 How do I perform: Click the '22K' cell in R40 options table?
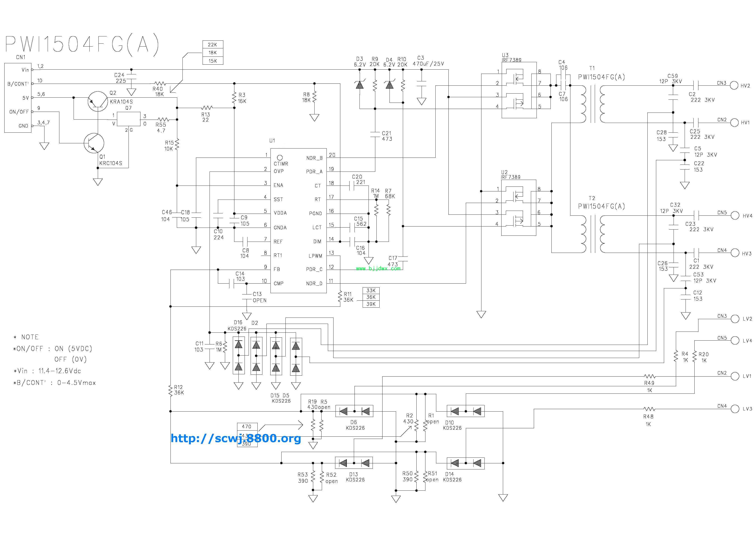(213, 45)
